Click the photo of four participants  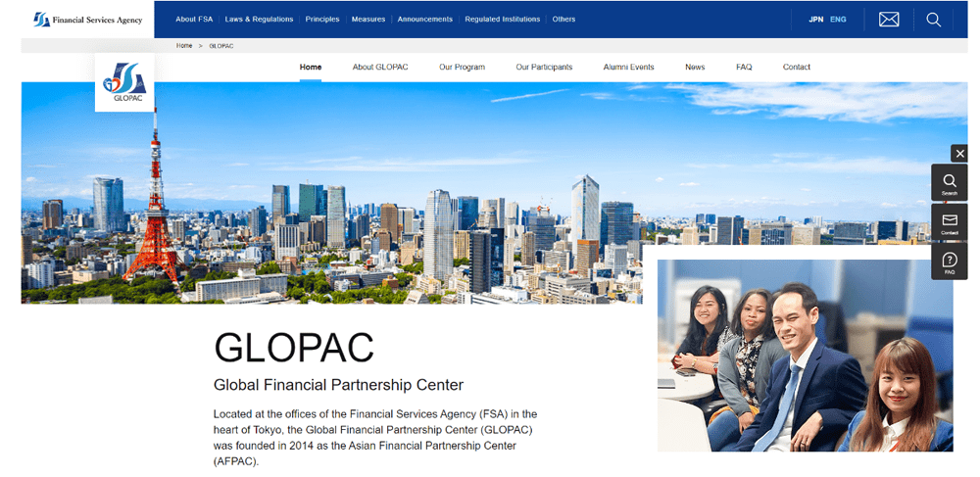805,356
